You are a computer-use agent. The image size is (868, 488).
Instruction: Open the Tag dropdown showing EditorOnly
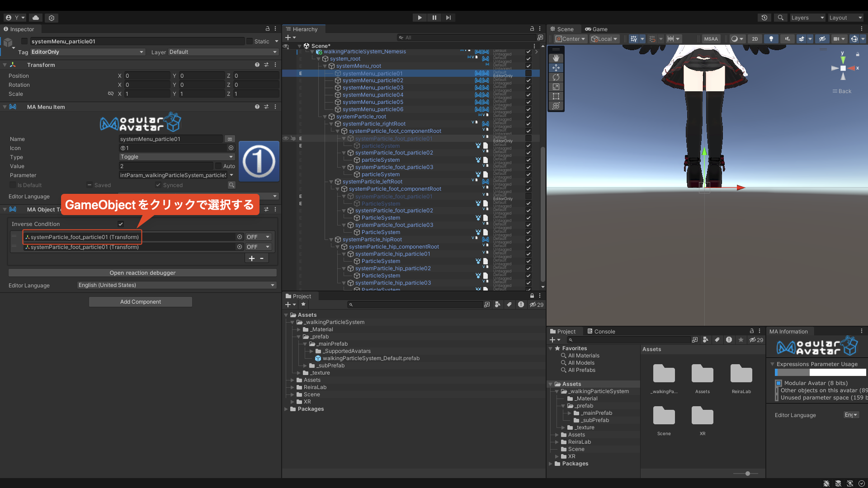coord(87,52)
